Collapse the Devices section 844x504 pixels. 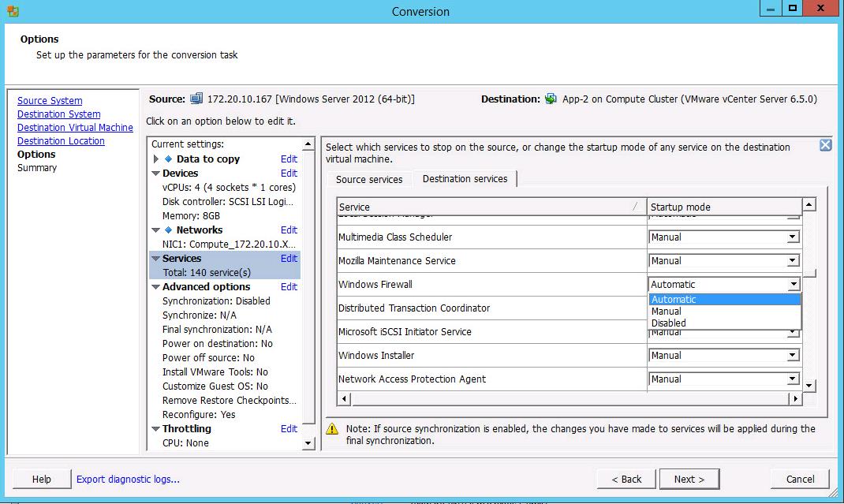[155, 174]
